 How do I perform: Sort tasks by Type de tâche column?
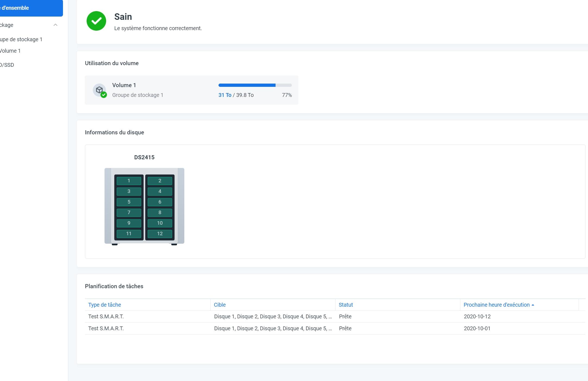[x=105, y=305]
